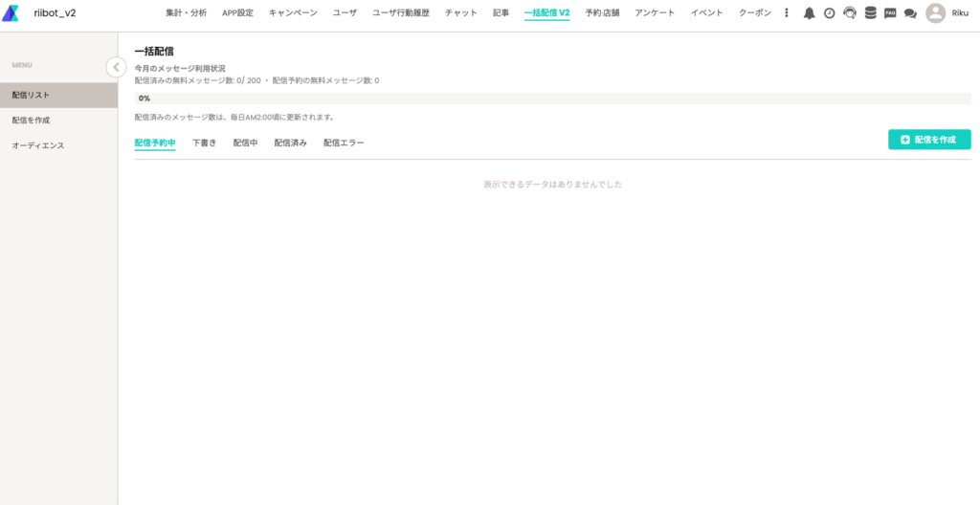The image size is (980, 505).
Task: Open the 集計・分析 menu
Action: [x=187, y=13]
